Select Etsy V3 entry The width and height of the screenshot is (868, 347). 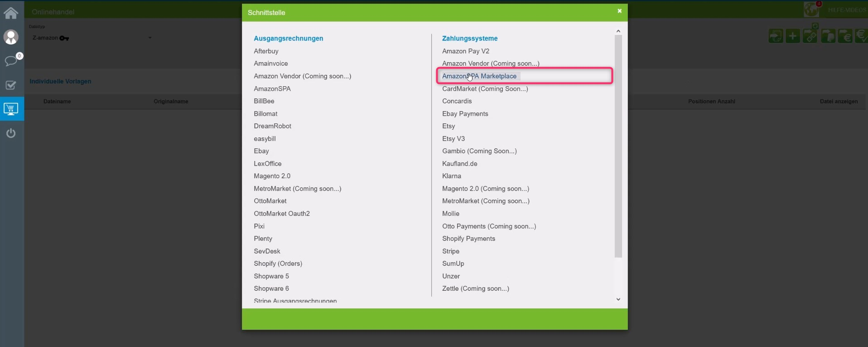[453, 139]
